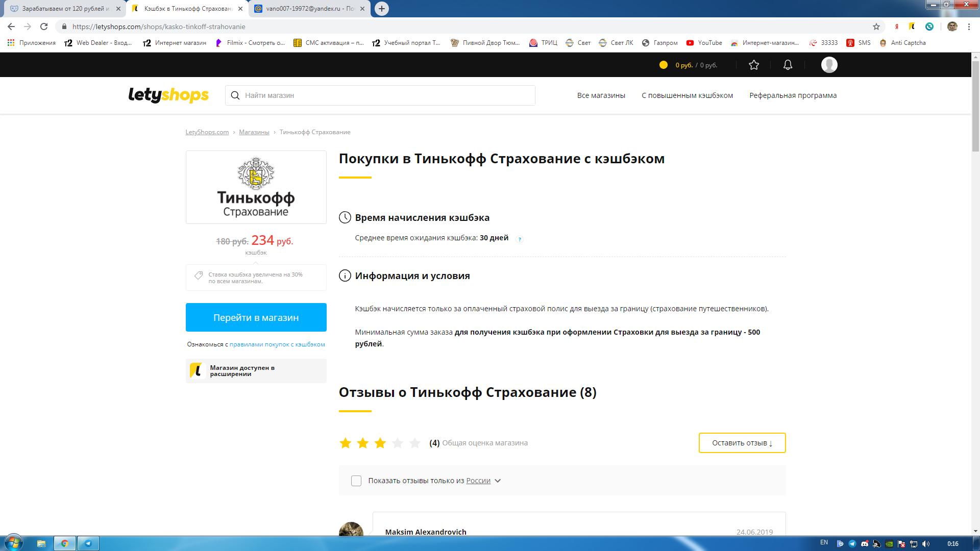Open the user avatar menu
This screenshot has width=980, height=551.
pyautogui.click(x=829, y=65)
